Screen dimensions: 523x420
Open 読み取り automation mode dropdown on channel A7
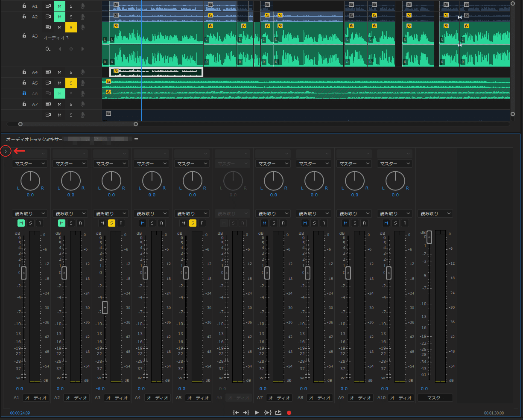click(x=273, y=213)
